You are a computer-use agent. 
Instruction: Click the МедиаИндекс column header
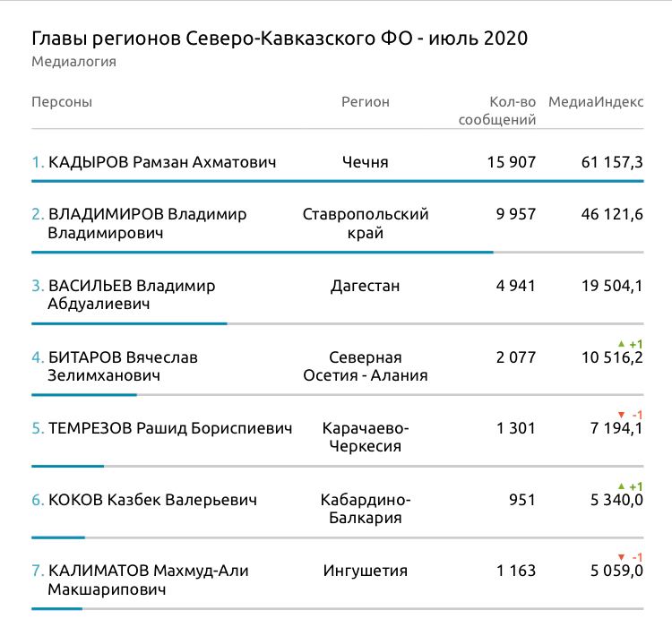[596, 102]
